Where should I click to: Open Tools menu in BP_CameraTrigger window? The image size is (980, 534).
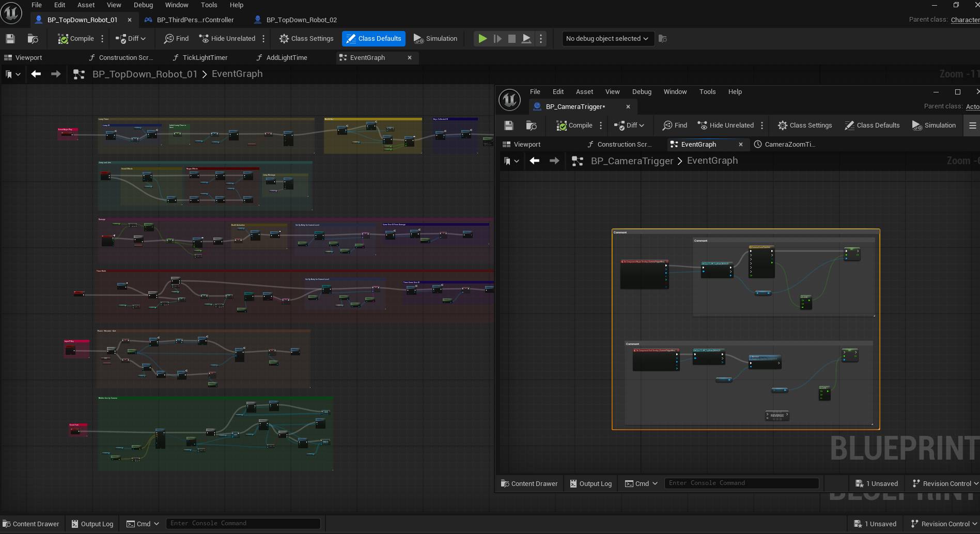click(x=707, y=91)
